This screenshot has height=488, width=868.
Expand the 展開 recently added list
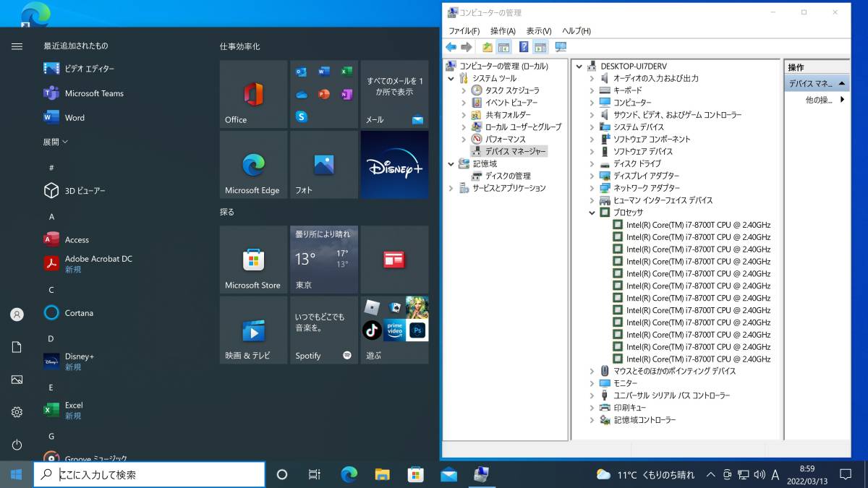coord(55,142)
